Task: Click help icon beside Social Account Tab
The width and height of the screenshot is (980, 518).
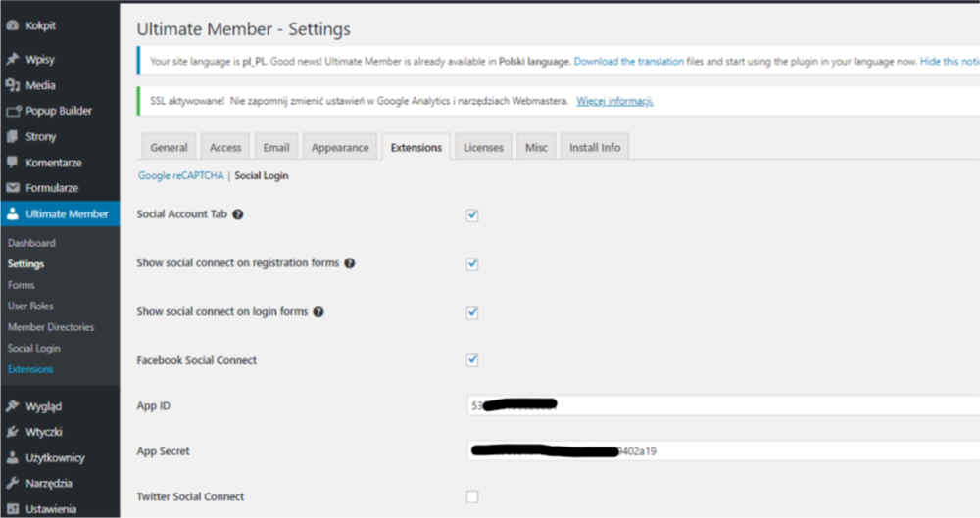Action: pos(238,214)
